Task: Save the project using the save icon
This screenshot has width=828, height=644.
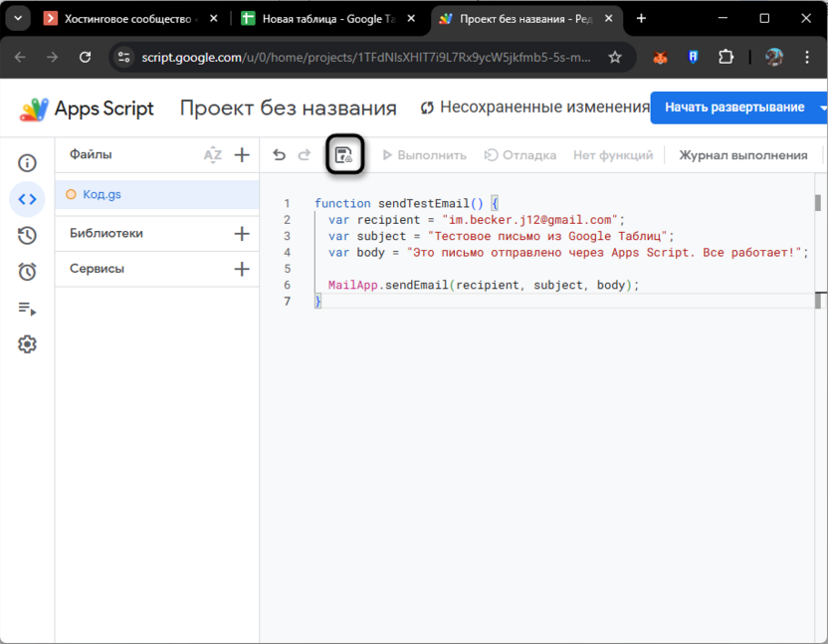Action: (x=343, y=154)
